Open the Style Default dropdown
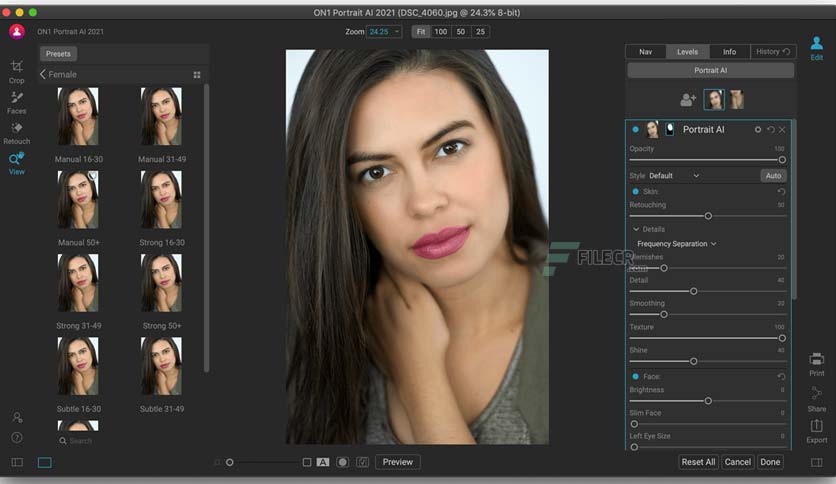 coord(674,176)
